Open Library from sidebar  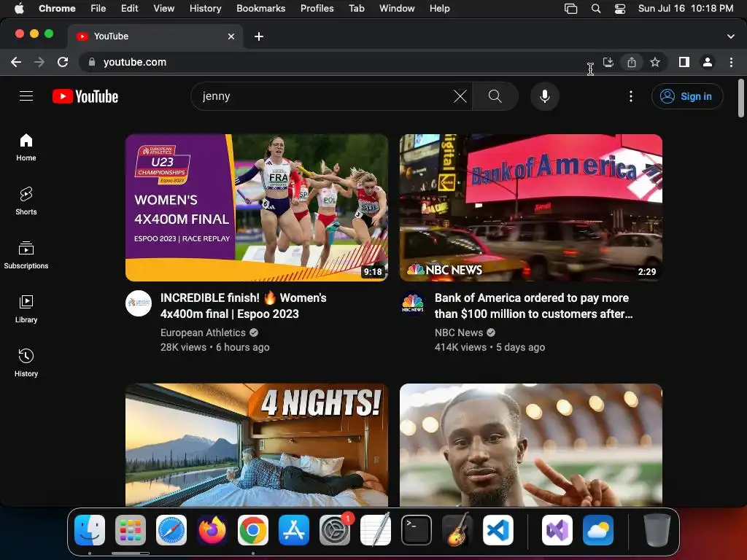[x=26, y=309]
